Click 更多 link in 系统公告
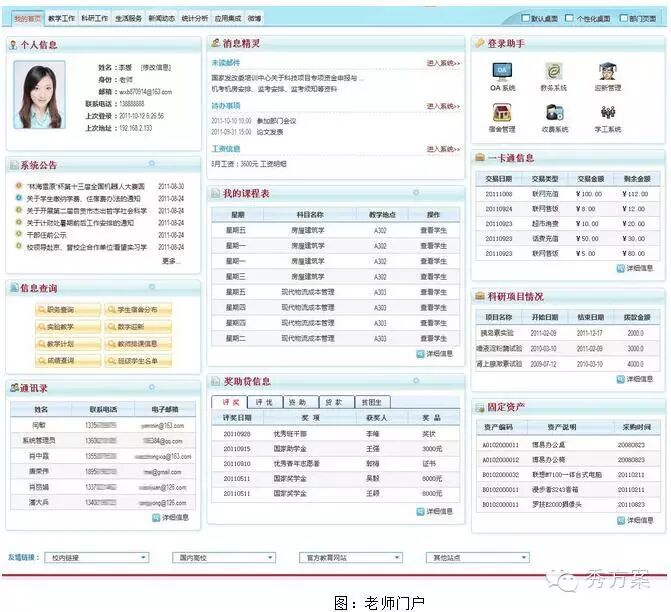 172,261
